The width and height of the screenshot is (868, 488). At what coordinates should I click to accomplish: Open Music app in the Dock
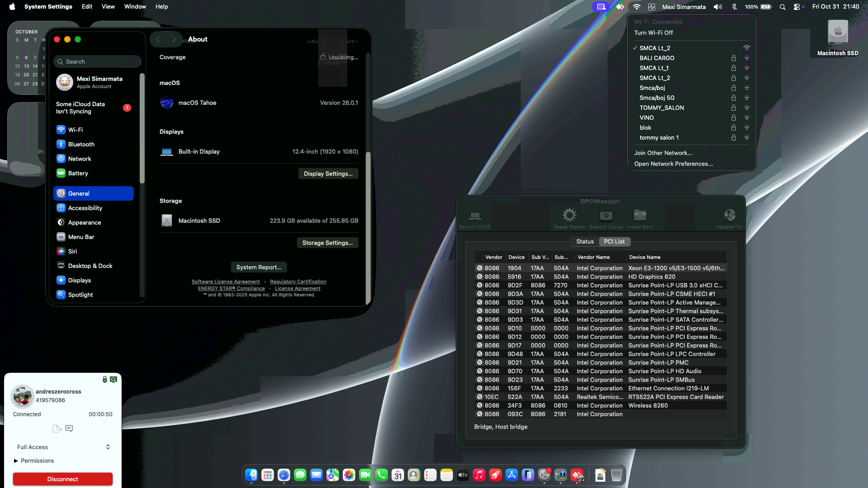point(479,475)
